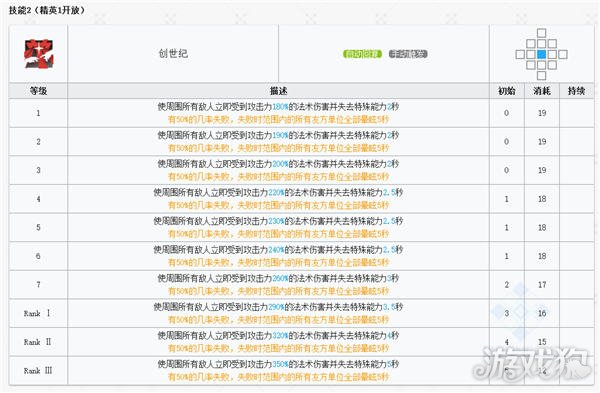Click the orange failure-chance text in Rank III row

279,377
